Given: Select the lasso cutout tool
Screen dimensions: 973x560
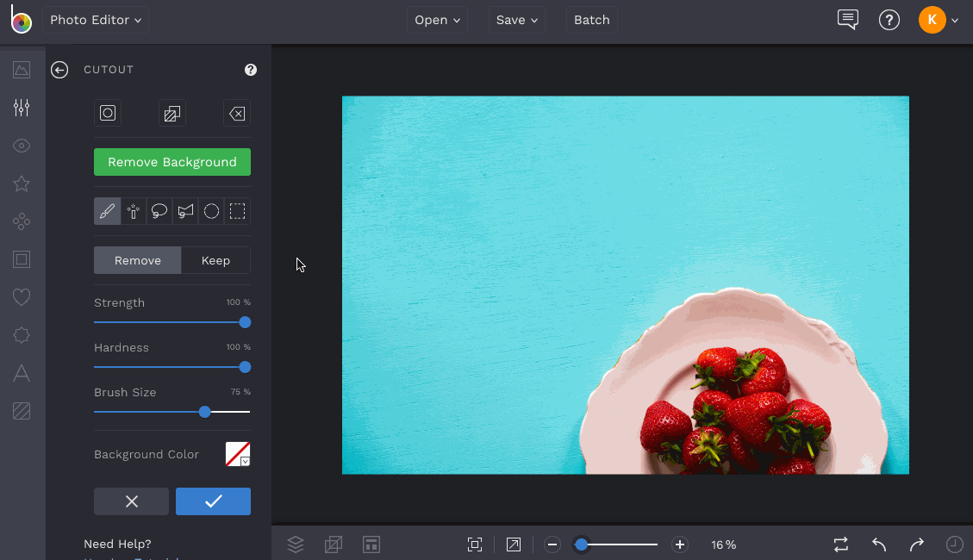Looking at the screenshot, I should [159, 211].
